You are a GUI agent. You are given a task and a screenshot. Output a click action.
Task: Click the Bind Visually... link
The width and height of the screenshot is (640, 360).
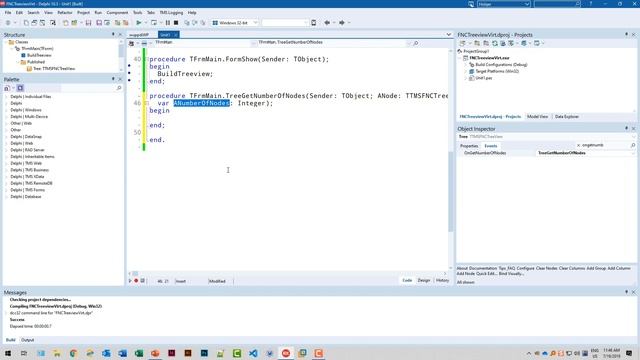point(511,273)
